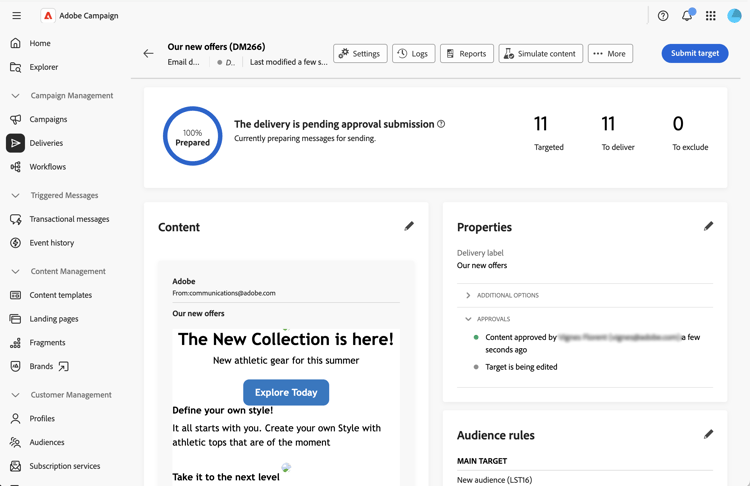Image resolution: width=750 pixels, height=486 pixels.
Task: Click the Workflows icon
Action: [x=15, y=166]
